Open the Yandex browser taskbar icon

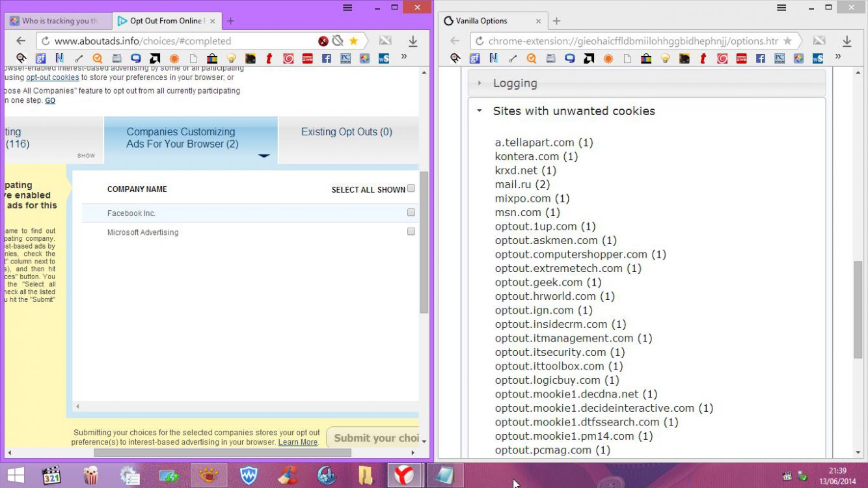click(404, 476)
